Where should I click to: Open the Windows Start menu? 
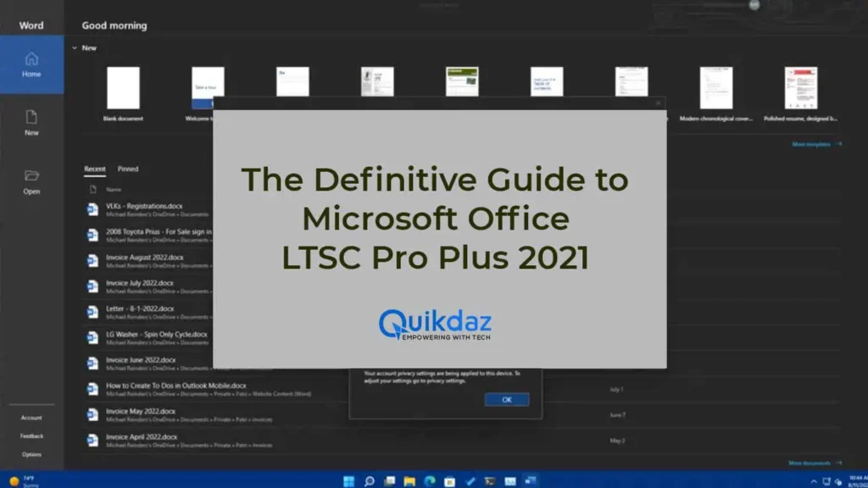[x=349, y=481]
